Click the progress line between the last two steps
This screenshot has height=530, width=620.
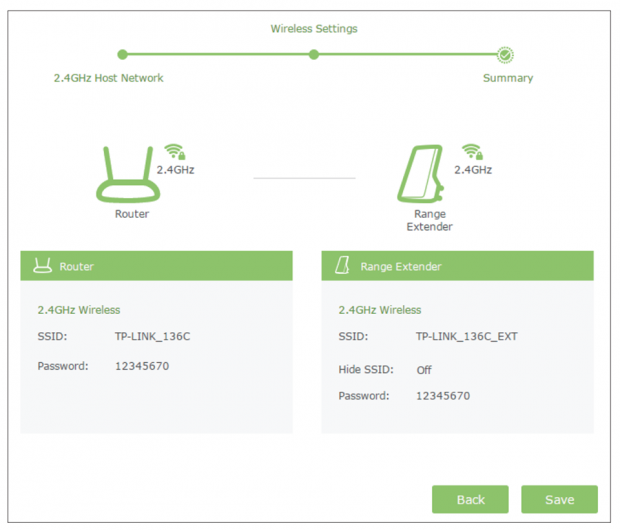coord(408,55)
